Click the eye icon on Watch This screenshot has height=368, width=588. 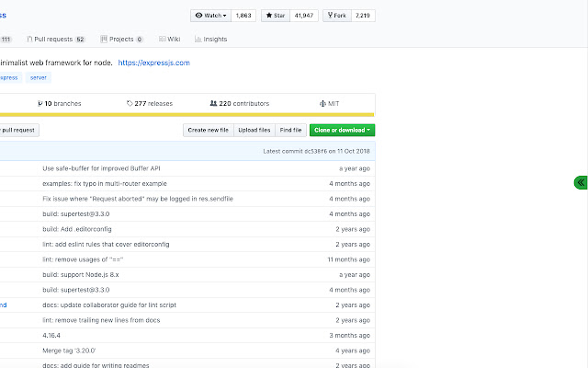click(198, 16)
